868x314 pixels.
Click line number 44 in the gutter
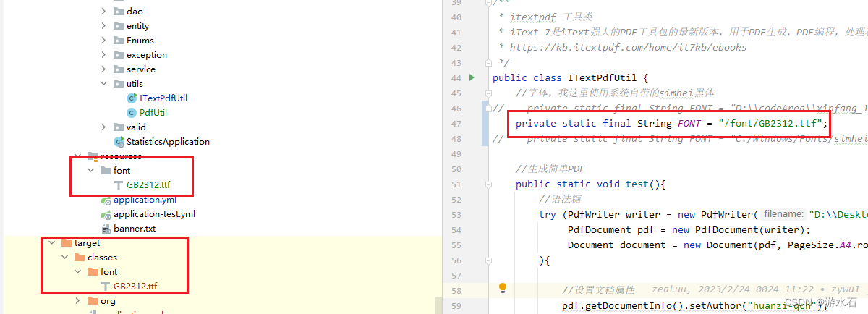[456, 78]
